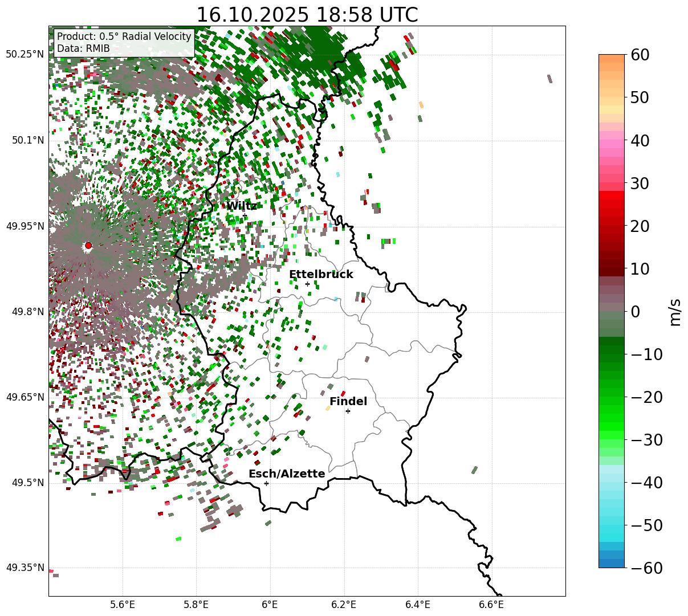Click the Findel cross marker
688x616 pixels.
[348, 411]
